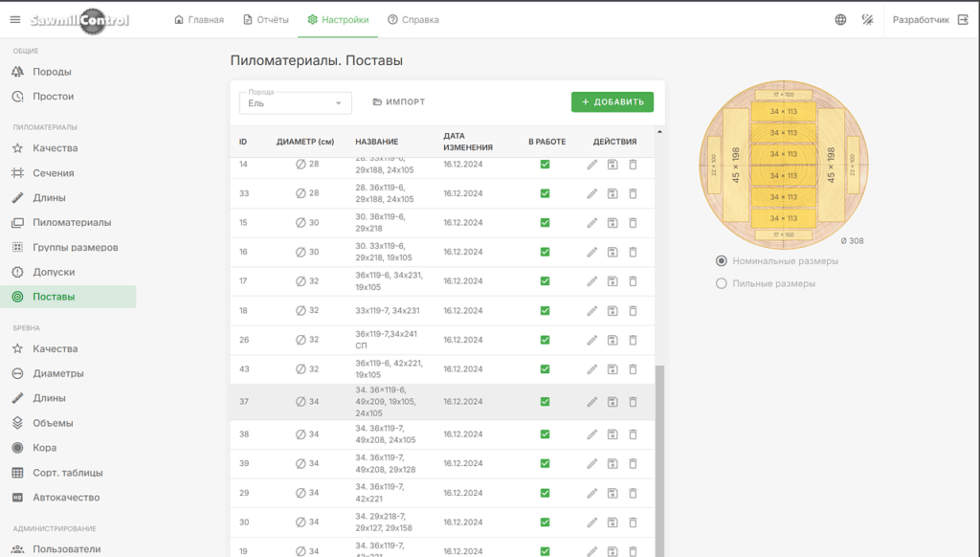Open Сечения in the sidebar
Screen dimensions: 980x557
(x=54, y=173)
